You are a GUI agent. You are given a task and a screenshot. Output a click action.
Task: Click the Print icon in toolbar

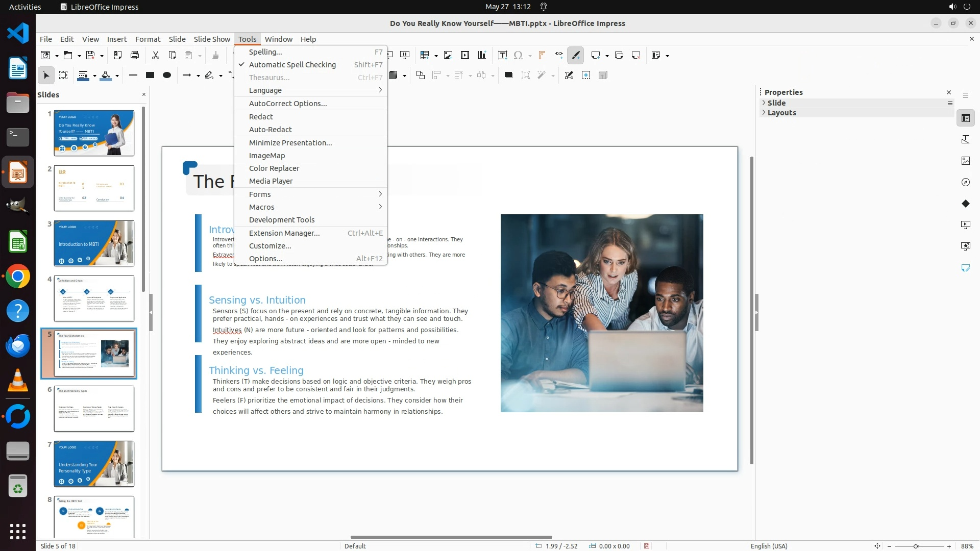coord(135,55)
